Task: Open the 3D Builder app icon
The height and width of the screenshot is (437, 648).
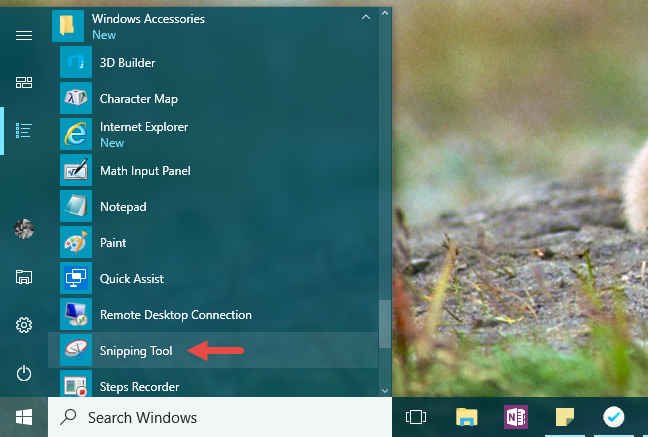Action: click(76, 62)
